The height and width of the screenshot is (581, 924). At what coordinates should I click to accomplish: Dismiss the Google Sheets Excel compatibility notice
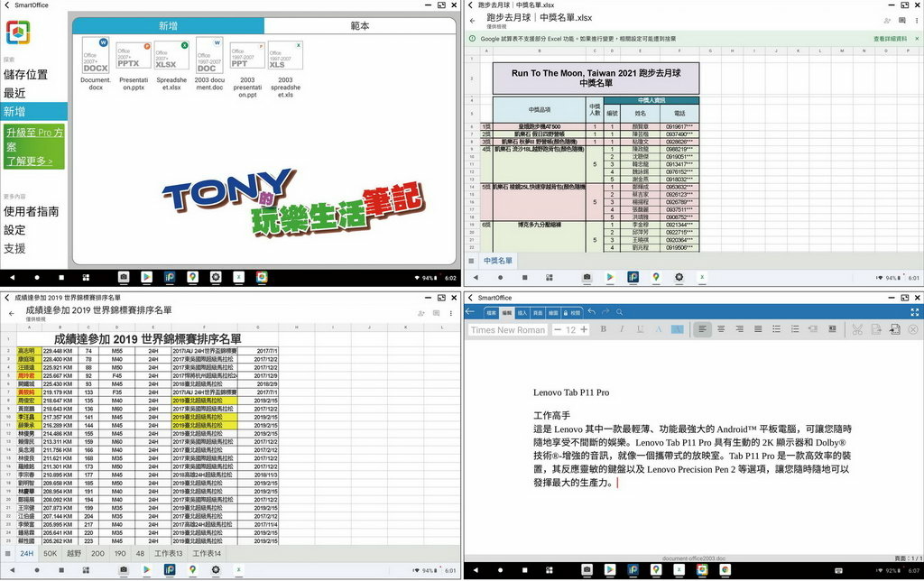pyautogui.click(x=917, y=39)
